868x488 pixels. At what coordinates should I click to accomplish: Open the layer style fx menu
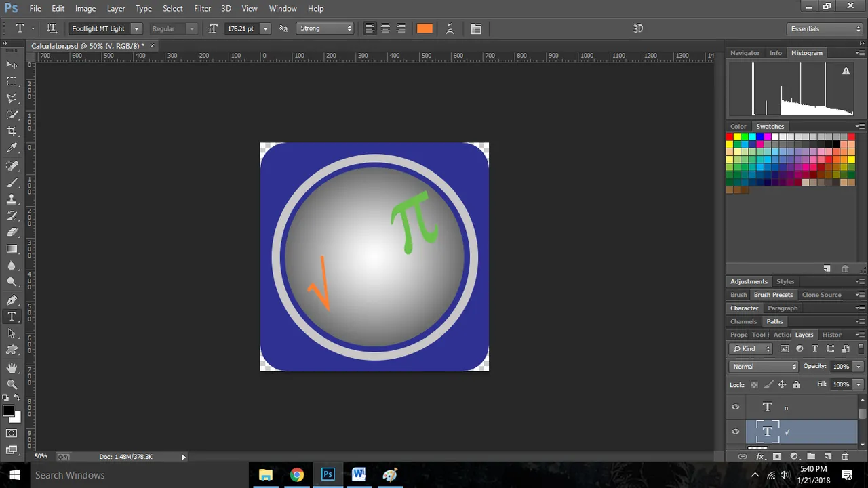760,457
